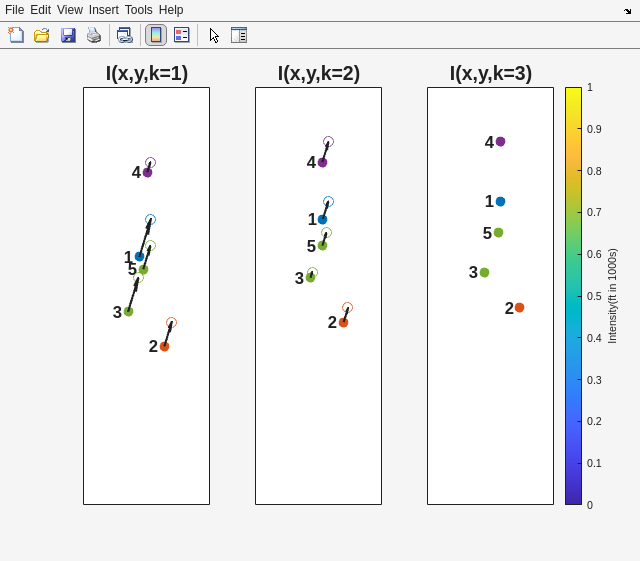Screen dimensions: 640x561
Task: Open the Help menu
Action: 171,10
